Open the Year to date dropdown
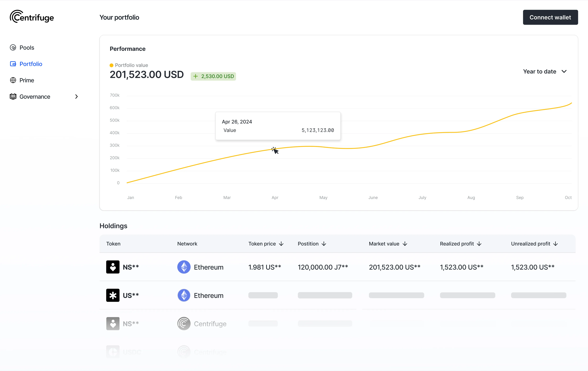Viewport: 588px width, 371px height. tap(545, 71)
